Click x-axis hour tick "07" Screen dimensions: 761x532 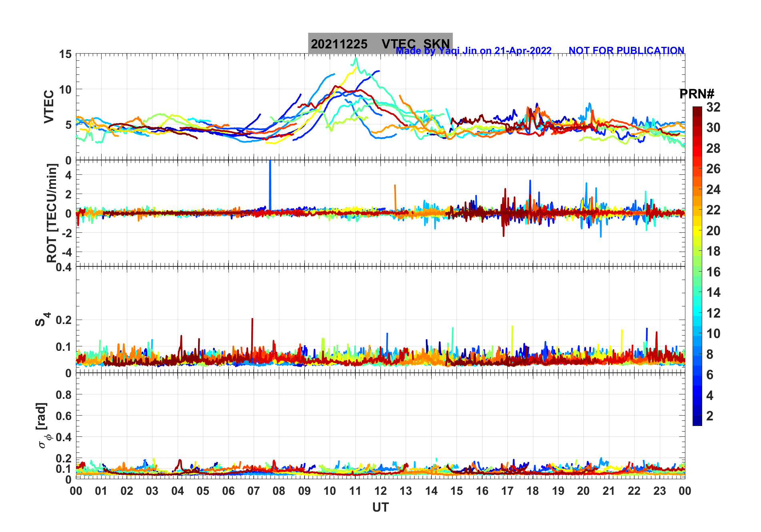coord(254,491)
